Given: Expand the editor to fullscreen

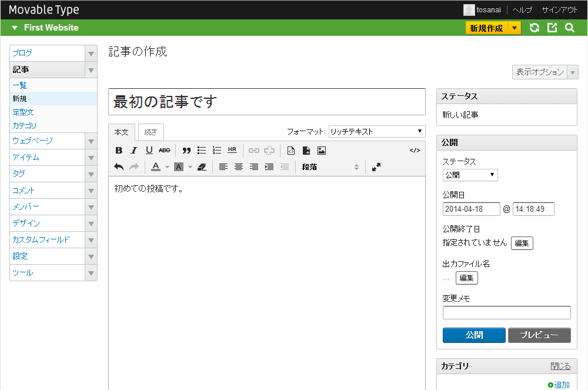Looking at the screenshot, I should tap(376, 167).
